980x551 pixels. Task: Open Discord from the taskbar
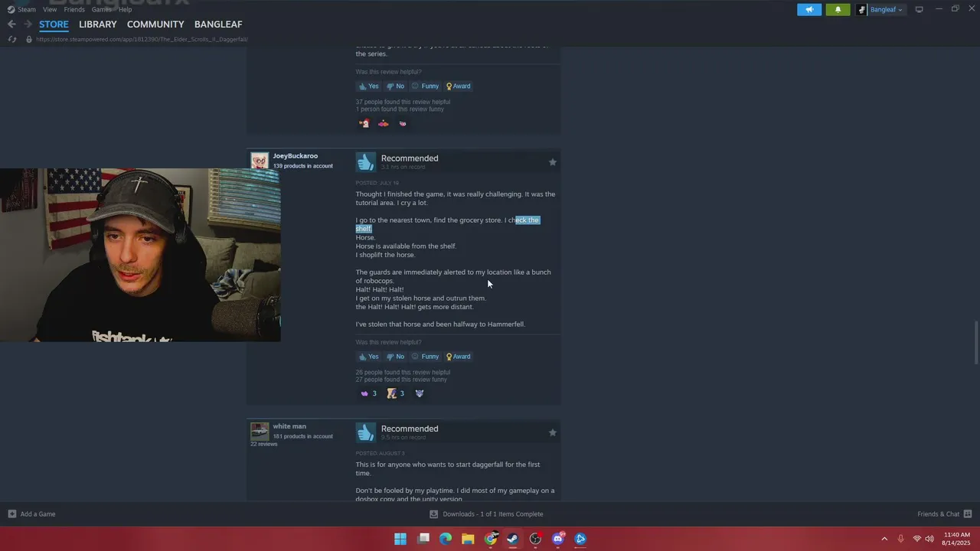(x=558, y=539)
